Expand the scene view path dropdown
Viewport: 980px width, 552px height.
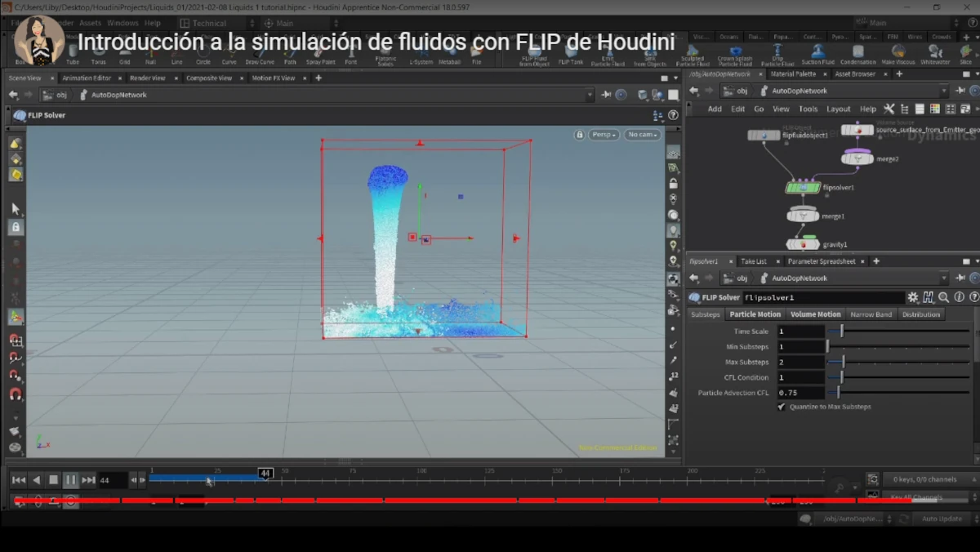coord(590,95)
